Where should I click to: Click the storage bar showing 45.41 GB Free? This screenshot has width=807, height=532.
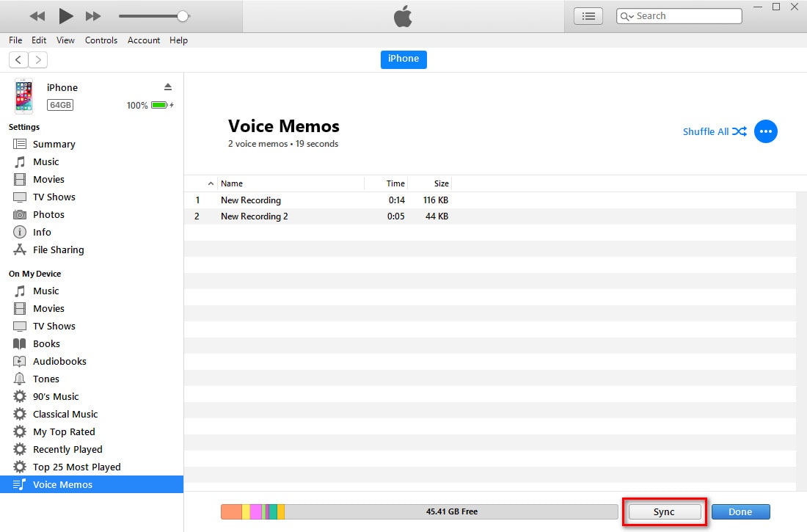420,511
